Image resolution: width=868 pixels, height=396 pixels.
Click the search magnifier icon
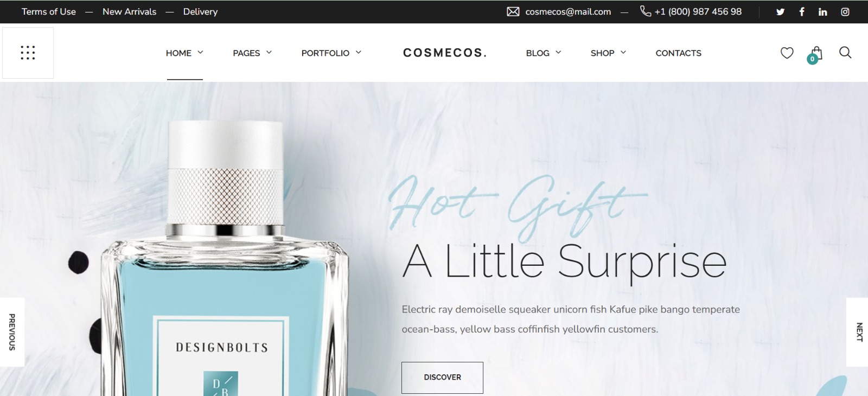tap(845, 52)
